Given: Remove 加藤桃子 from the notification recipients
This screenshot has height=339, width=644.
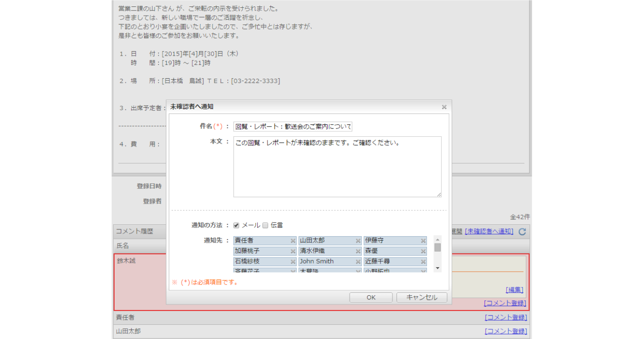Looking at the screenshot, I should click(x=293, y=251).
